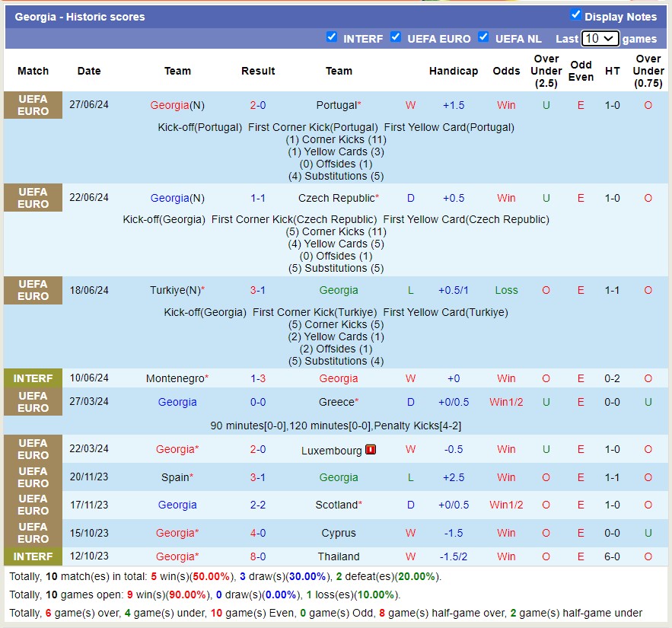672x628 pixels.
Task: Click the HT column header
Action: tap(613, 71)
